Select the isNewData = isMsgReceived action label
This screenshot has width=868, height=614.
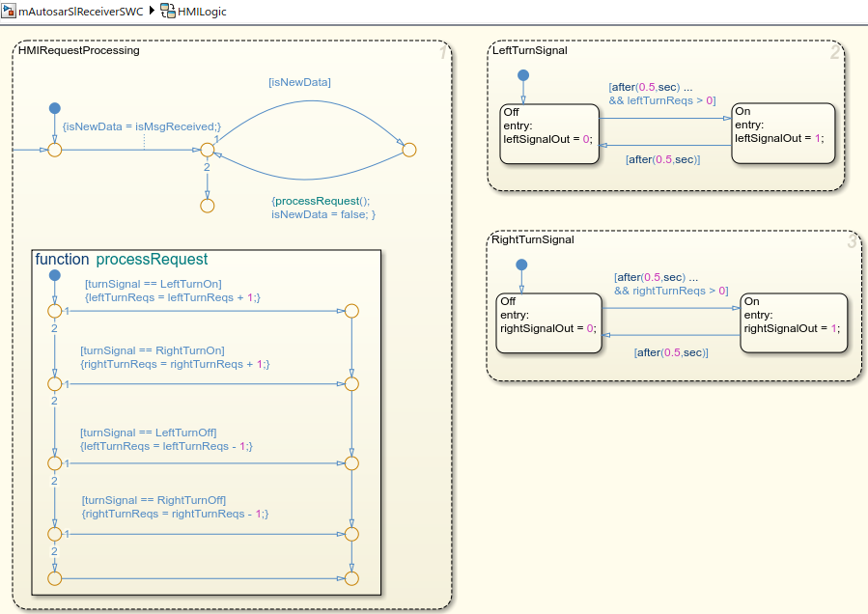click(x=142, y=126)
